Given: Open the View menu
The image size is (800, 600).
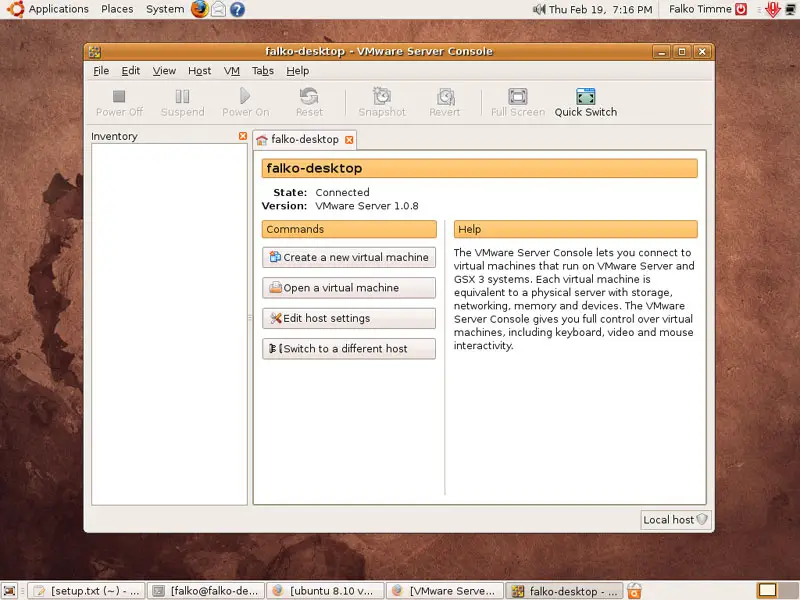Looking at the screenshot, I should pos(164,71).
